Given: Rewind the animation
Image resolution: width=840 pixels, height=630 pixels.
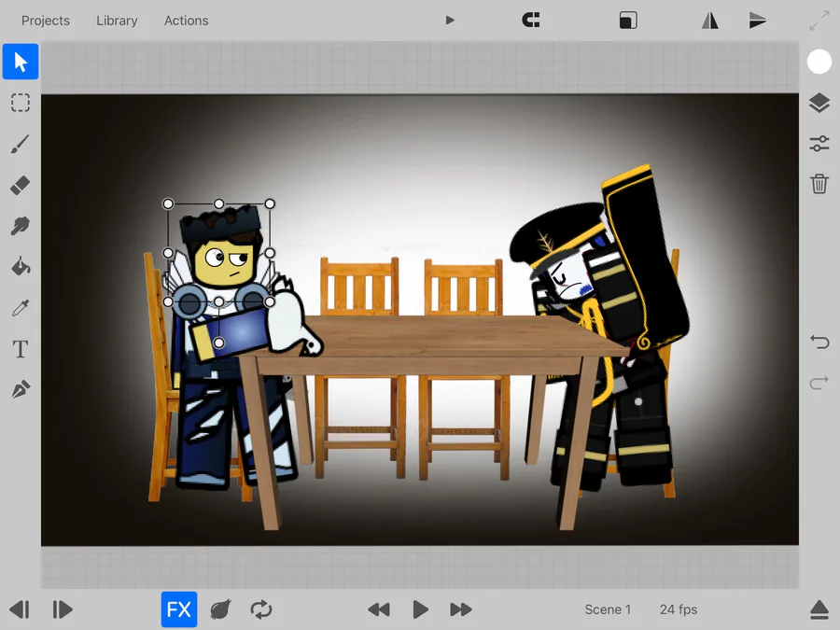Looking at the screenshot, I should coord(379,609).
